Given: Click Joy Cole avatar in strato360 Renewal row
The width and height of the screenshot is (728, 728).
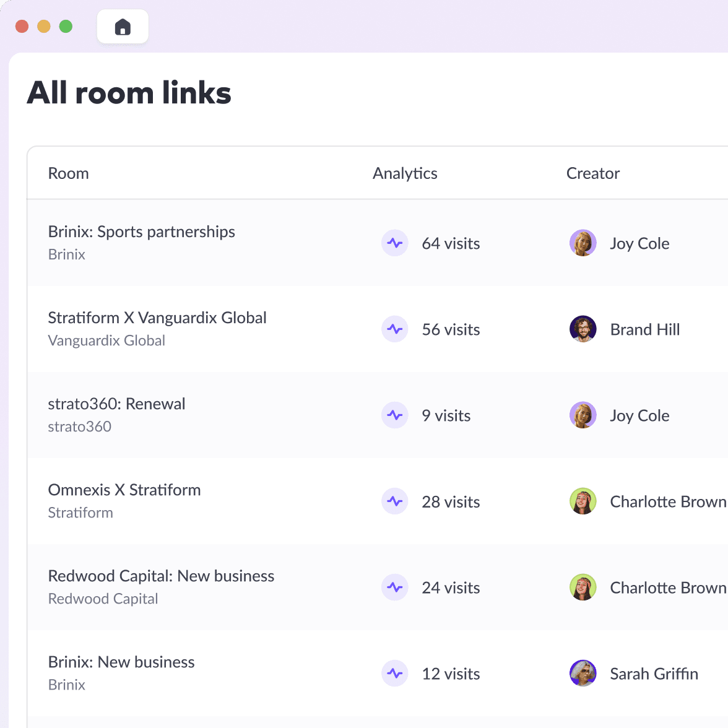Looking at the screenshot, I should tap(583, 415).
